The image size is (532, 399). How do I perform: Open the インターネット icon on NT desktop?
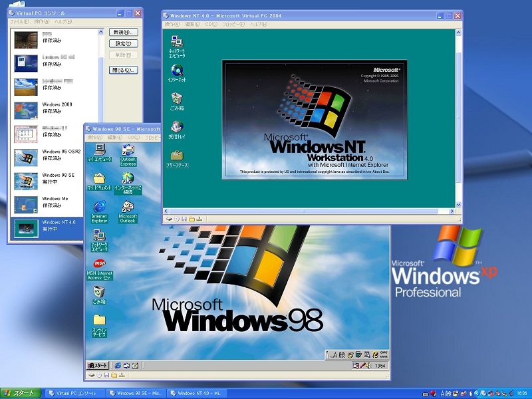point(177,73)
